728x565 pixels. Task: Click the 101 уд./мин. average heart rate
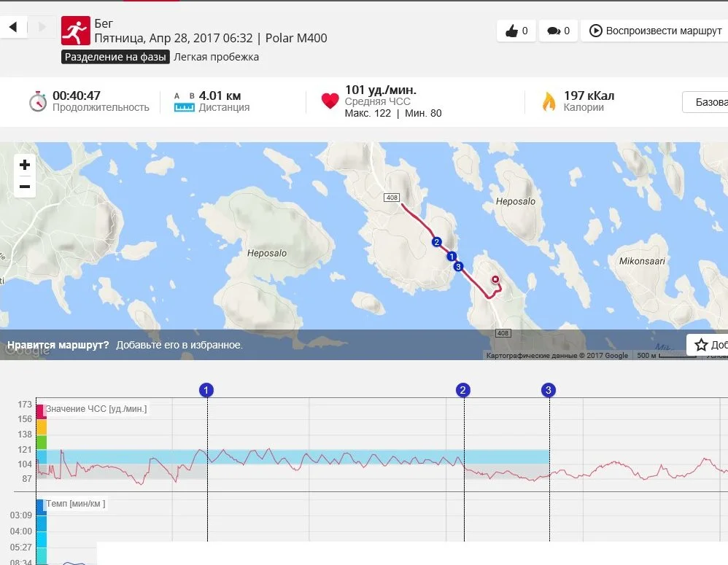point(380,90)
